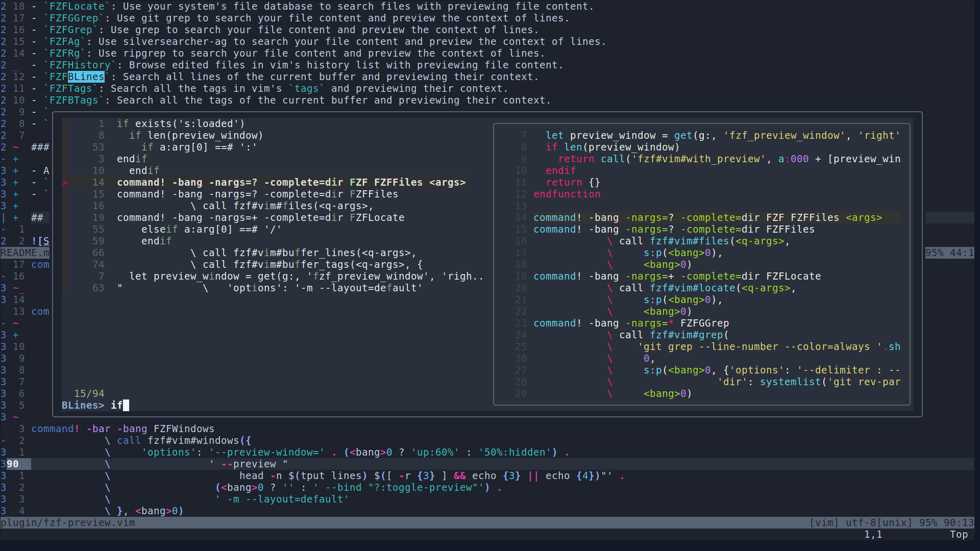The height and width of the screenshot is (551, 980).
Task: Click the 95% 44:1 position indicator
Action: (949, 253)
